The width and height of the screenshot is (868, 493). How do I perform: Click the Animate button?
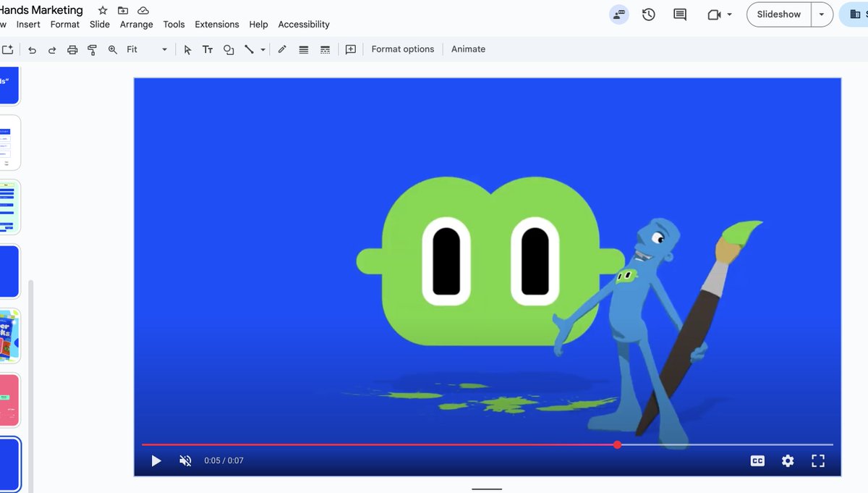point(468,49)
